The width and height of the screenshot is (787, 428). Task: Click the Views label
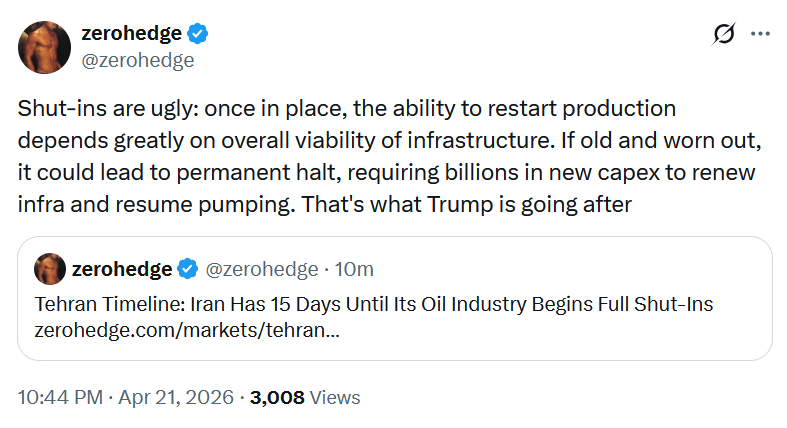[335, 397]
